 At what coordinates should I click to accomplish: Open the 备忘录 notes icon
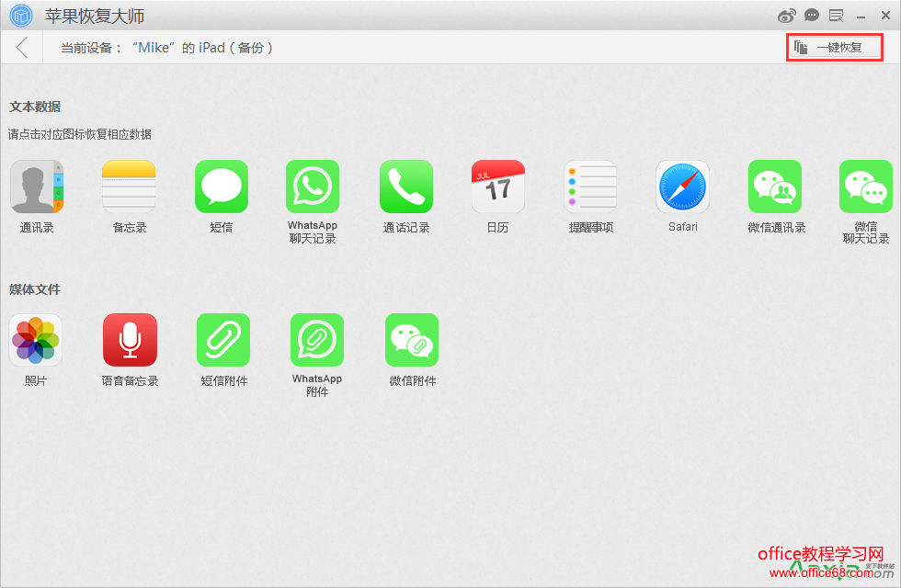129,187
